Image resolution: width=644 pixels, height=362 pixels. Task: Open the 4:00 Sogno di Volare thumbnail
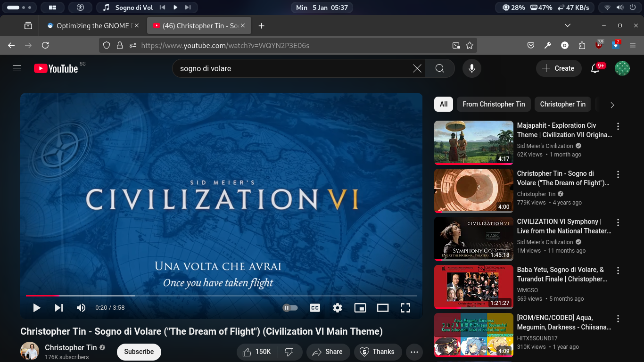(x=474, y=191)
